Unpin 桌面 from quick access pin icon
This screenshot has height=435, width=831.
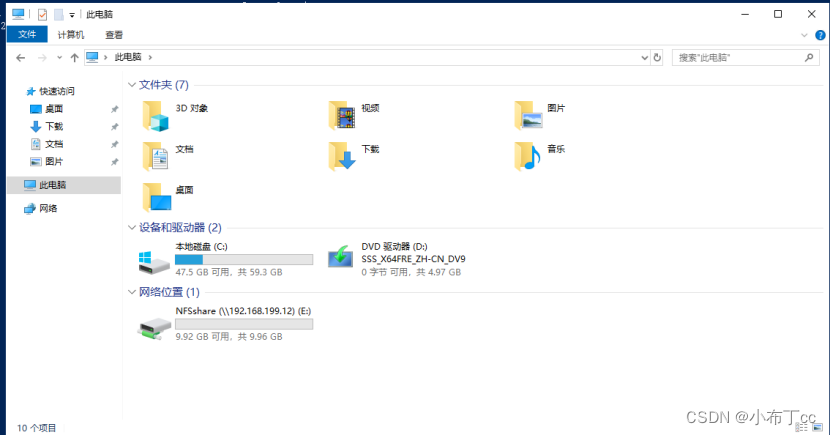coord(114,109)
